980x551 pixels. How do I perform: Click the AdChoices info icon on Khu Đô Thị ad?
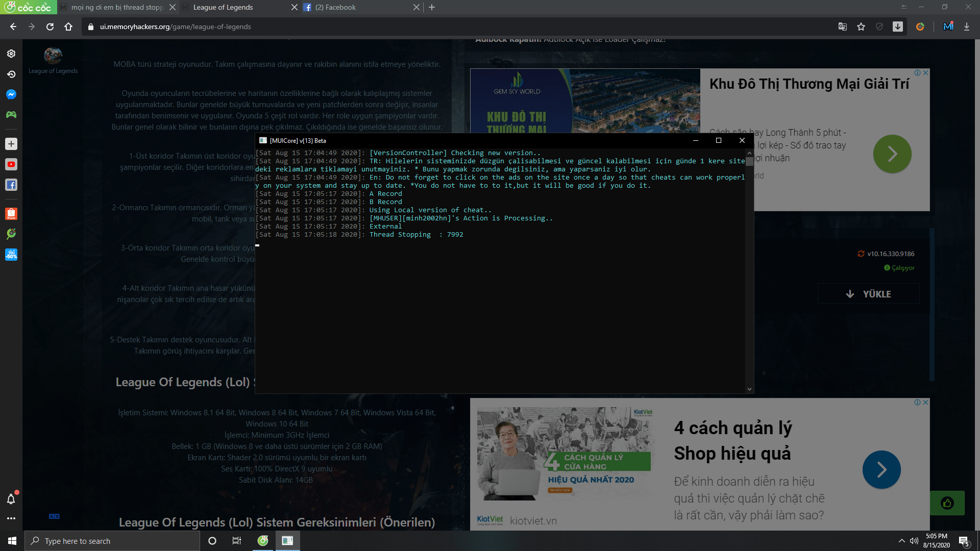click(918, 73)
